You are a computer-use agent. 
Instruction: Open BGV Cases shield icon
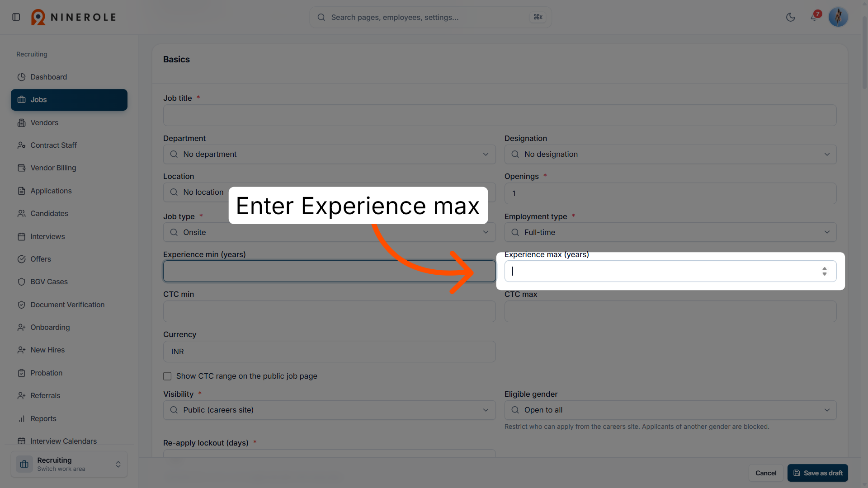pyautogui.click(x=21, y=282)
